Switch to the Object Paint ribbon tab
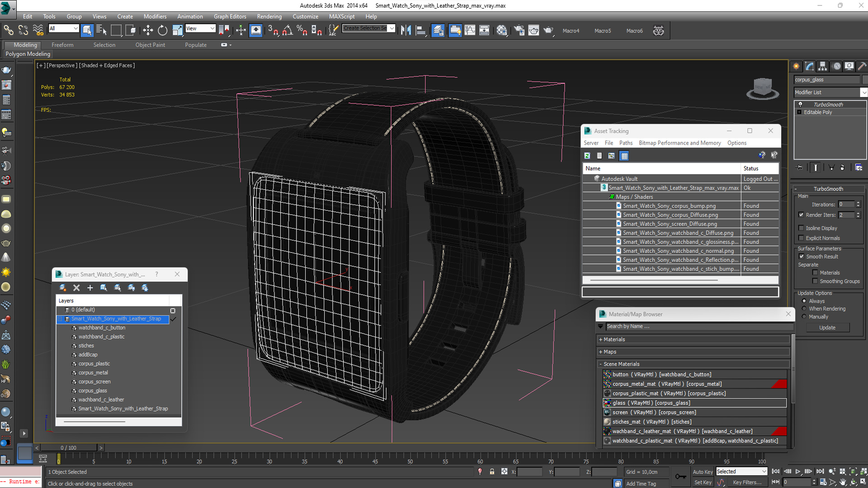This screenshot has width=868, height=488. tap(150, 45)
